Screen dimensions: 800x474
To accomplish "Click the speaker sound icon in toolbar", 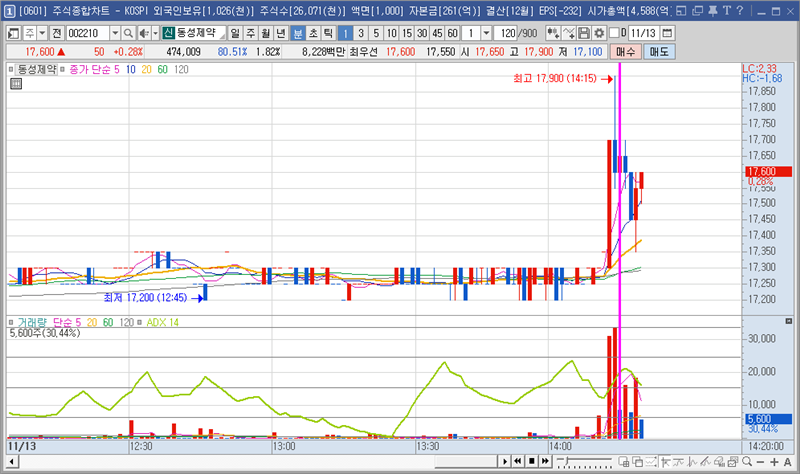I will (143, 33).
